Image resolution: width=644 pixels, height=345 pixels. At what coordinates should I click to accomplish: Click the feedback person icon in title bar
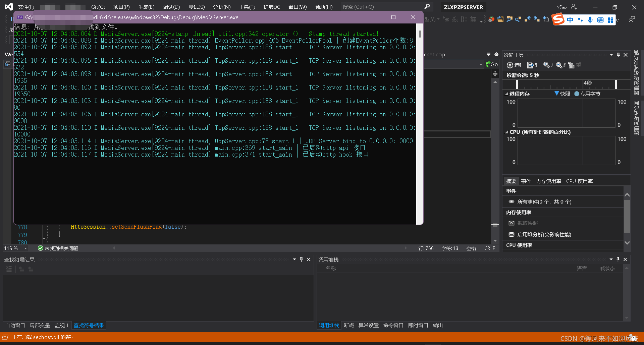632,19
